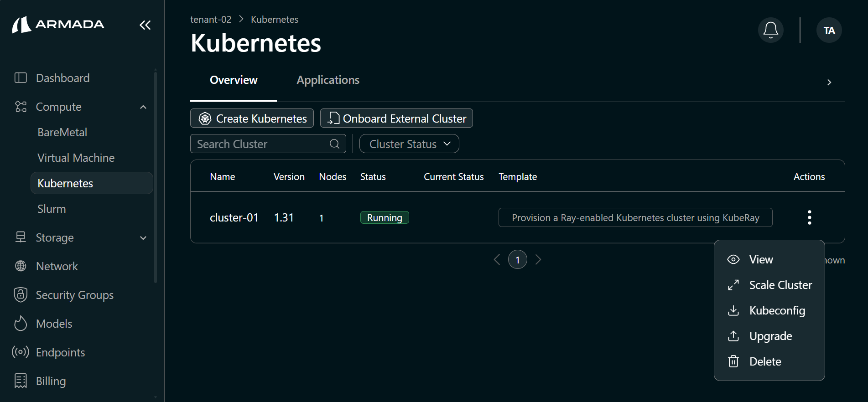The width and height of the screenshot is (868, 402).
Task: Click the Delete trash icon
Action: click(733, 361)
